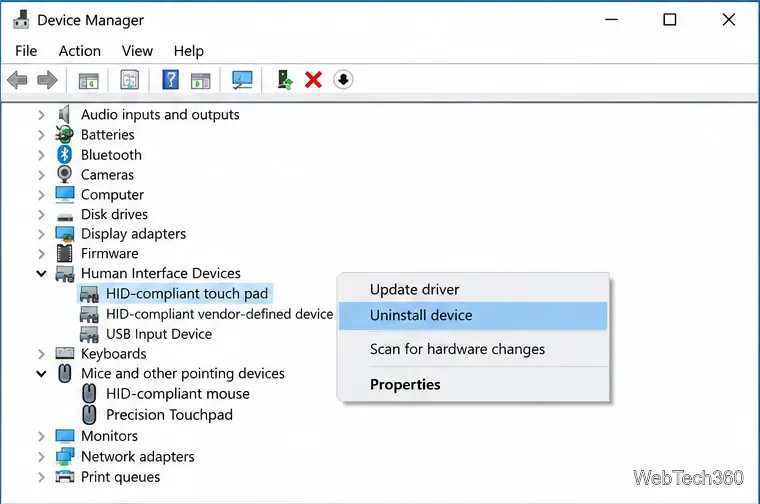Screen dimensions: 760x504
Task: Click the Firmware chip icon
Action: [64, 253]
